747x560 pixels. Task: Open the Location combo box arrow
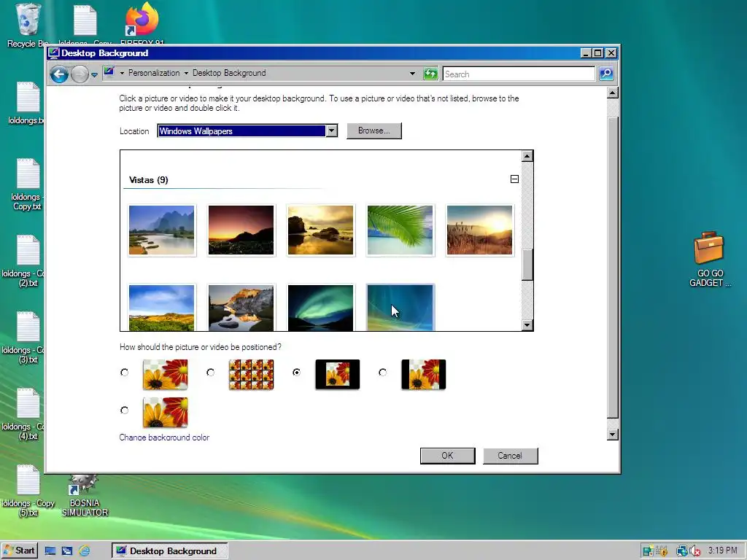(x=332, y=131)
